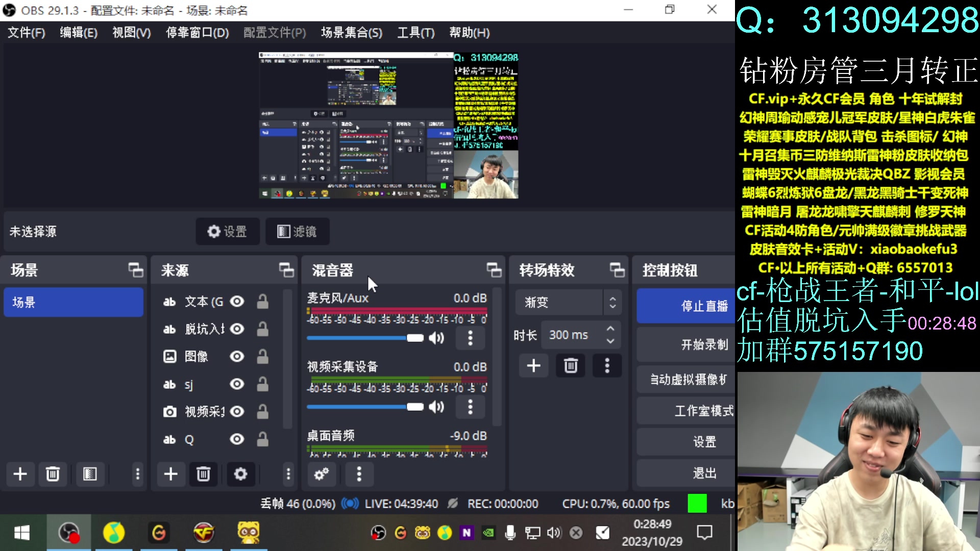The width and height of the screenshot is (980, 551).
Task: Open the mixer panel's bottom three-dot menu
Action: pyautogui.click(x=359, y=474)
